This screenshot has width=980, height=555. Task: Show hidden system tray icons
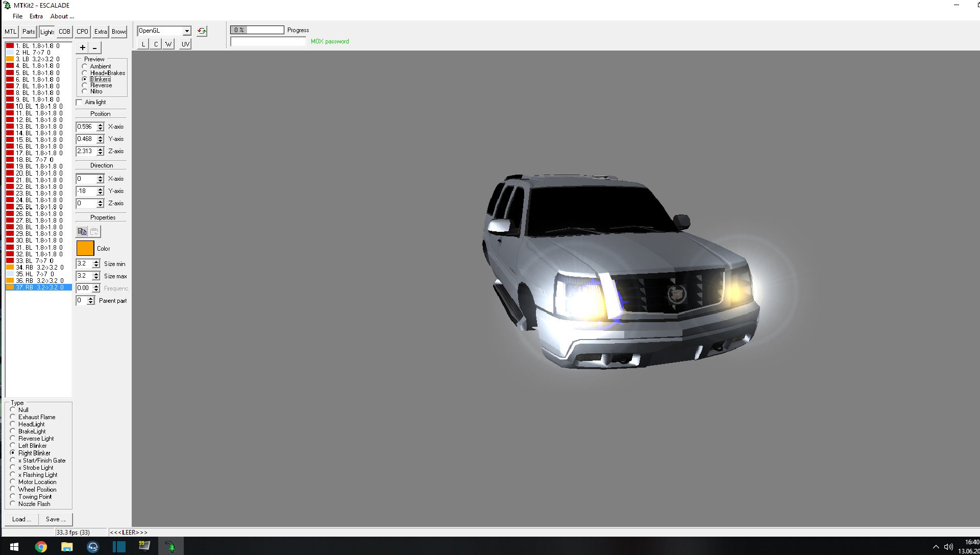[x=936, y=547]
